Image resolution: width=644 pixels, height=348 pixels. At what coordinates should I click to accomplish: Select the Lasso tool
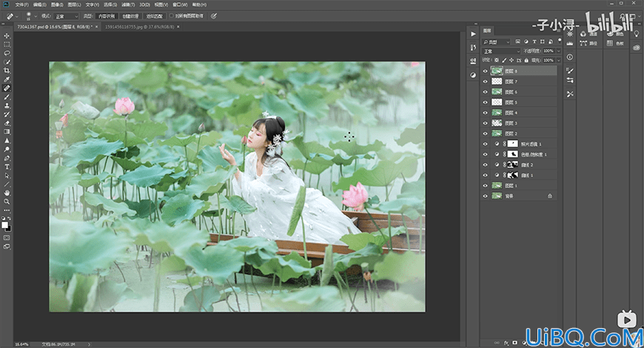point(7,53)
